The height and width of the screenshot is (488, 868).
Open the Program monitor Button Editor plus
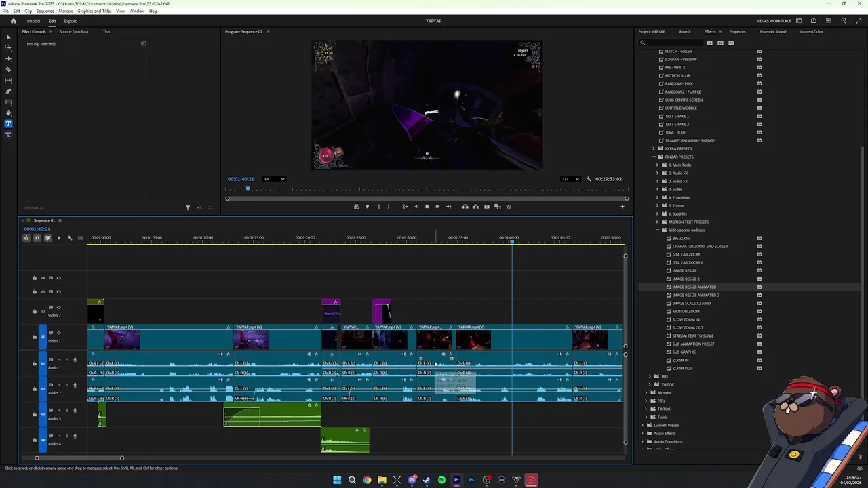[x=623, y=207]
